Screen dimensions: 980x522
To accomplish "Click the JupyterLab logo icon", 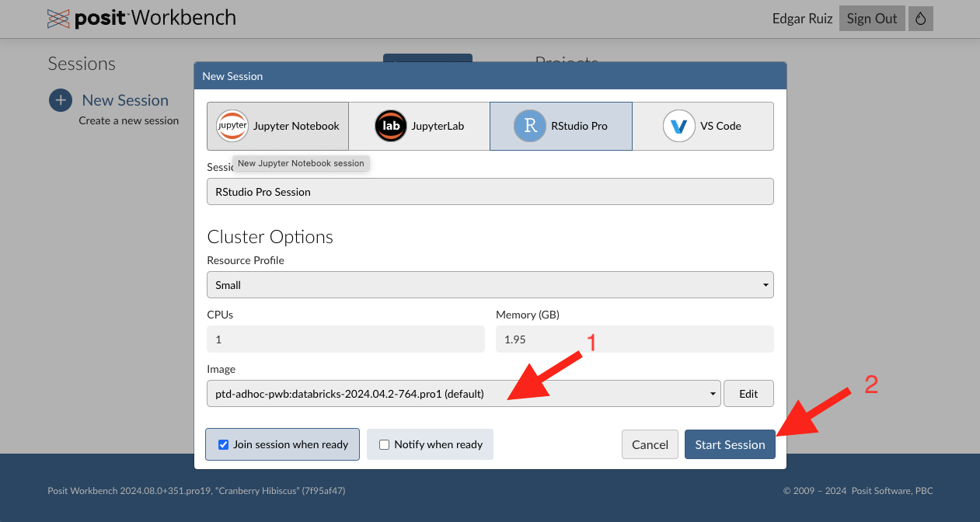I will pos(390,126).
